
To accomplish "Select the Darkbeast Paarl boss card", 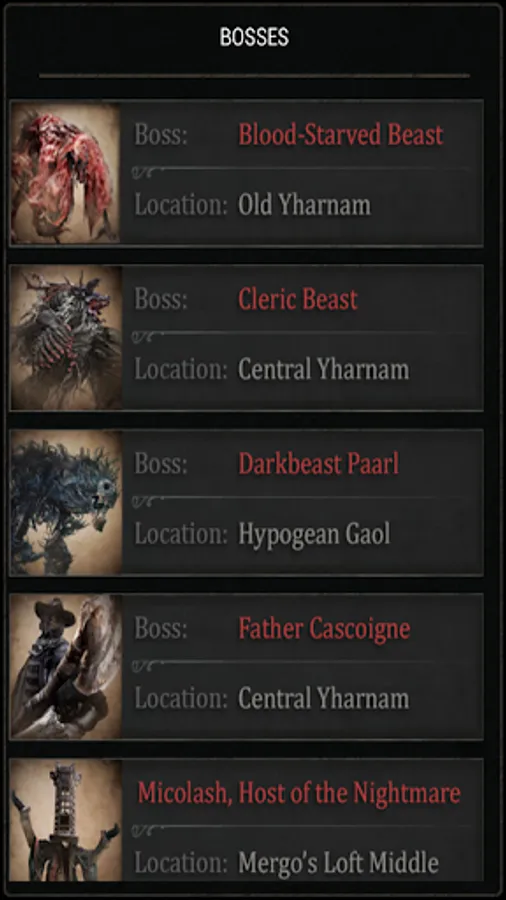I will [247, 503].
